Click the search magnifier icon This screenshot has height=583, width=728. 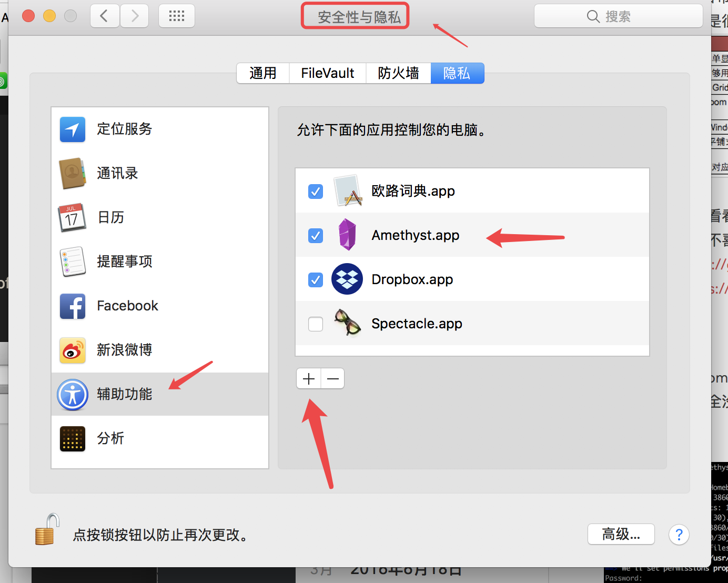(592, 16)
